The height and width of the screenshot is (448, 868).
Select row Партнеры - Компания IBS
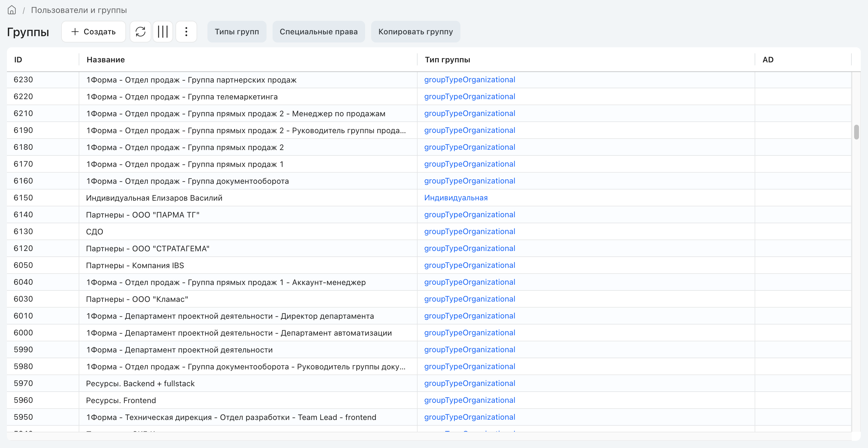429,265
